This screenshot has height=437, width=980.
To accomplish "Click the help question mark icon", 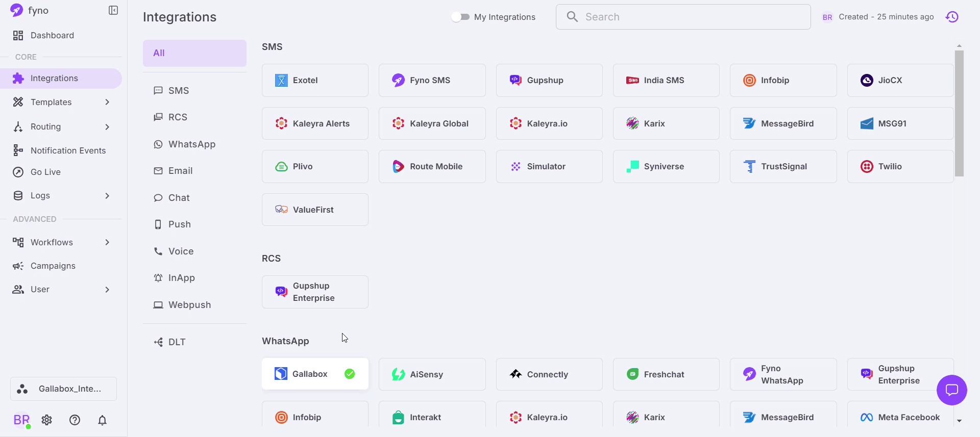I will pyautogui.click(x=75, y=420).
